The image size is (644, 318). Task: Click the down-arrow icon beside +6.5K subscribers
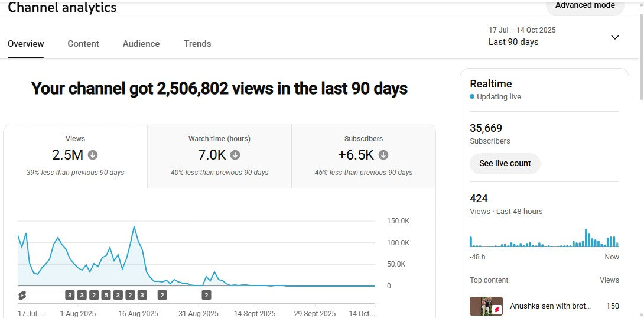click(383, 155)
